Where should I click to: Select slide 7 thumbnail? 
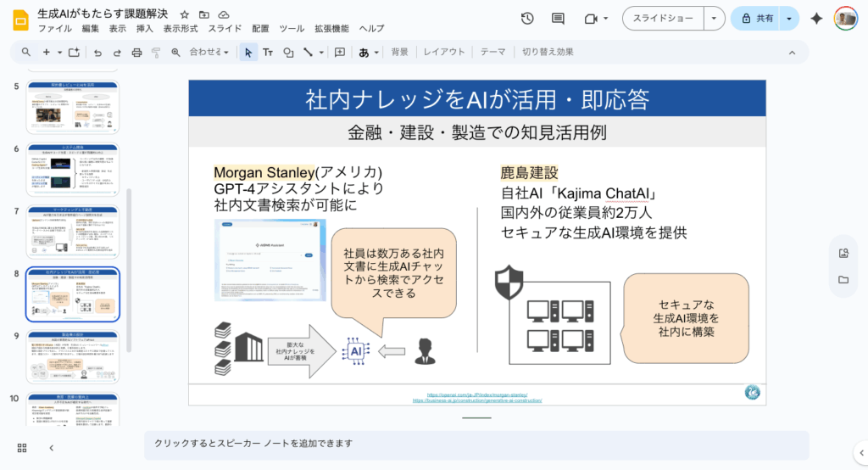point(73,232)
